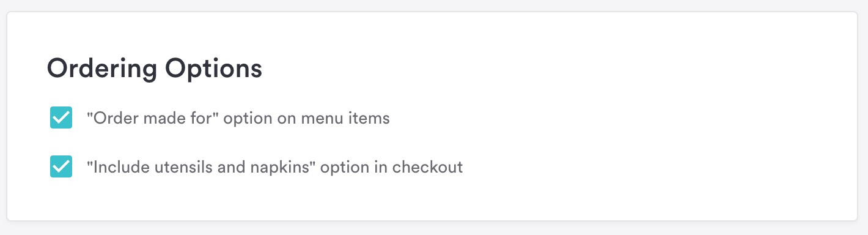Select the first checkbox under Ordering Options
This screenshot has height=235, width=868.
click(x=61, y=117)
